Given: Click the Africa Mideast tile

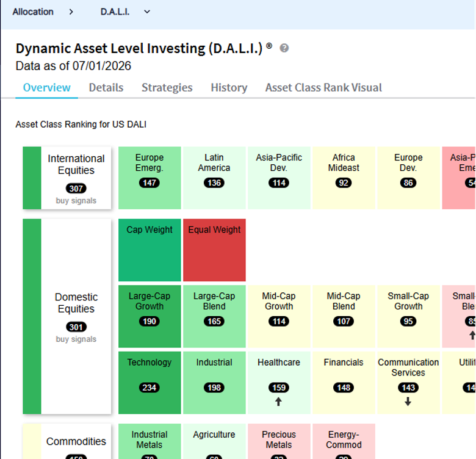Looking at the screenshot, I should (x=344, y=178).
